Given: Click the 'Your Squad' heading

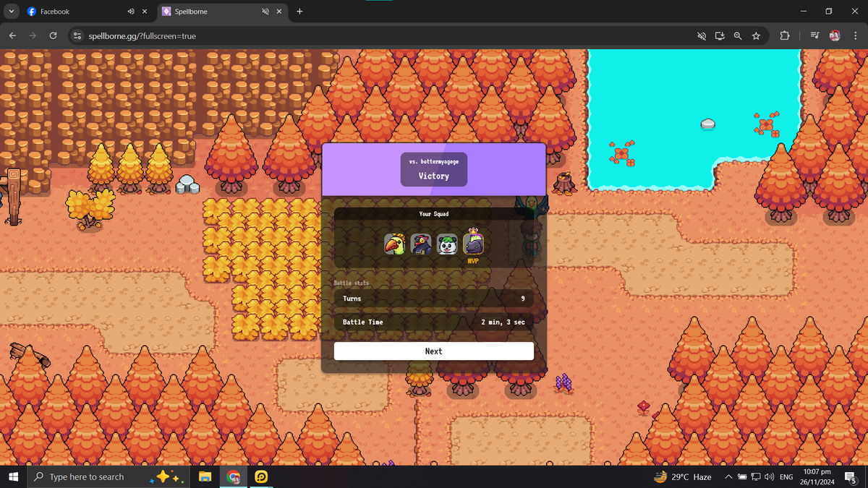Looking at the screenshot, I should (434, 214).
